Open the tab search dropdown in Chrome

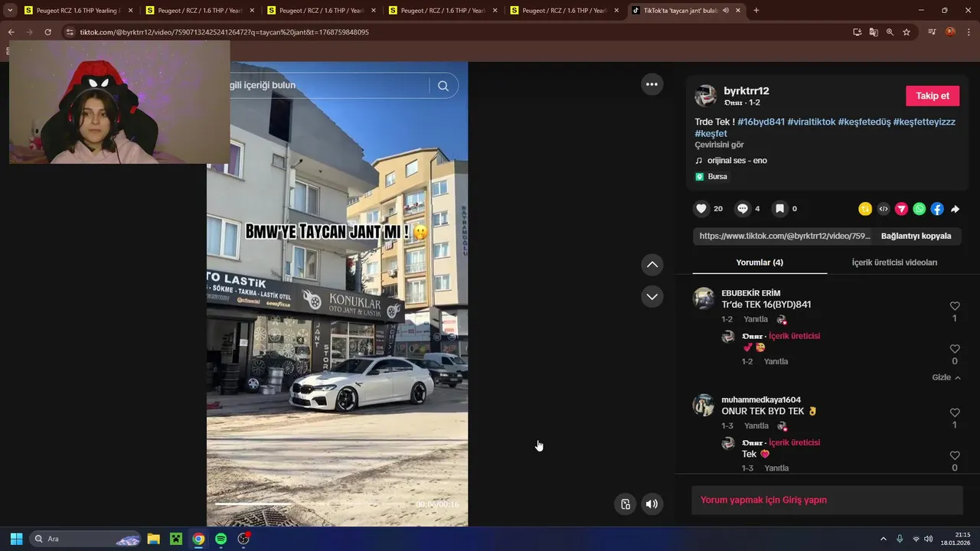10,11
